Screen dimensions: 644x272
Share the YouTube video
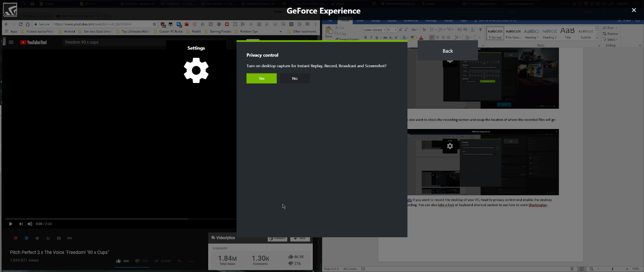coord(162,261)
